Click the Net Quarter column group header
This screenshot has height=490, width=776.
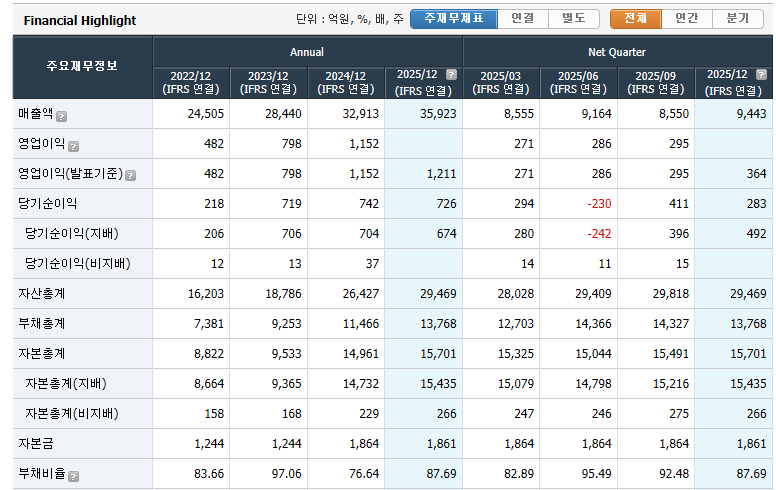(x=617, y=52)
